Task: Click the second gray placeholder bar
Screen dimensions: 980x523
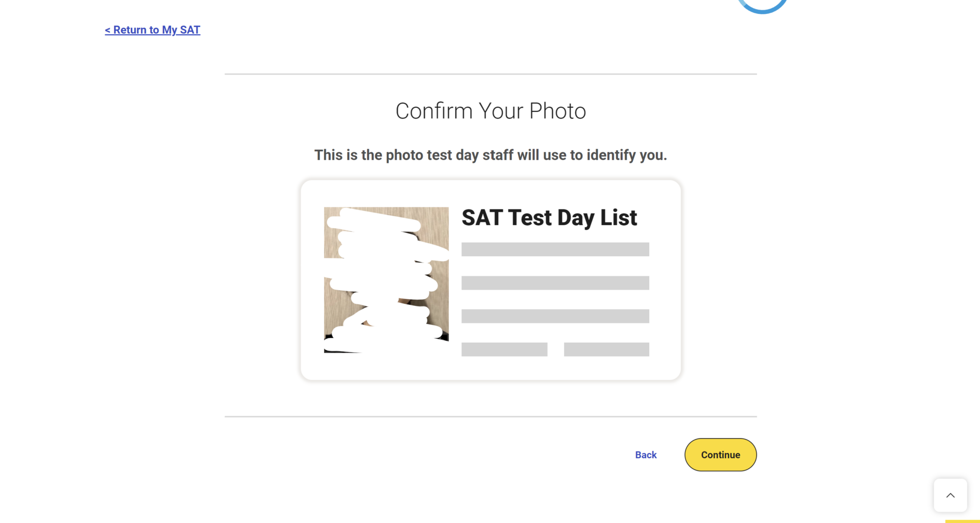Action: 555,283
